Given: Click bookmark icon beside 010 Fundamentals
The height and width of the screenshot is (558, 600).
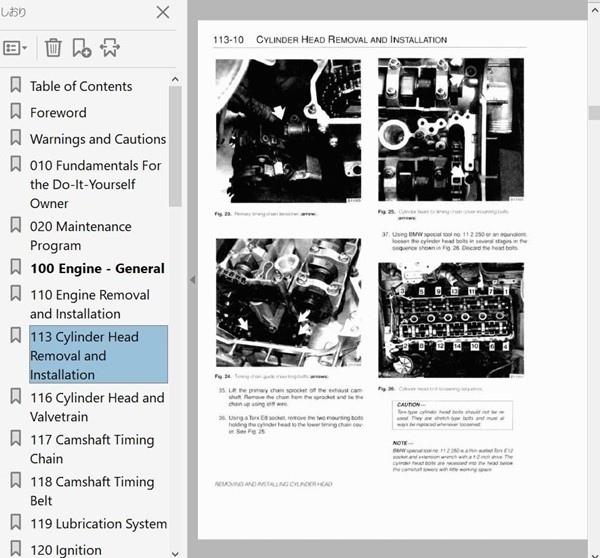Looking at the screenshot, I should click(15, 164).
